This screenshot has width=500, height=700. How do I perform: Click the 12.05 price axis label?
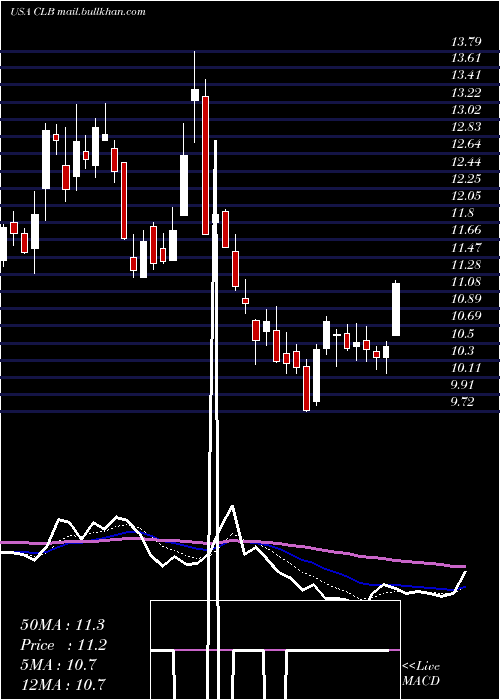pyautogui.click(x=466, y=196)
